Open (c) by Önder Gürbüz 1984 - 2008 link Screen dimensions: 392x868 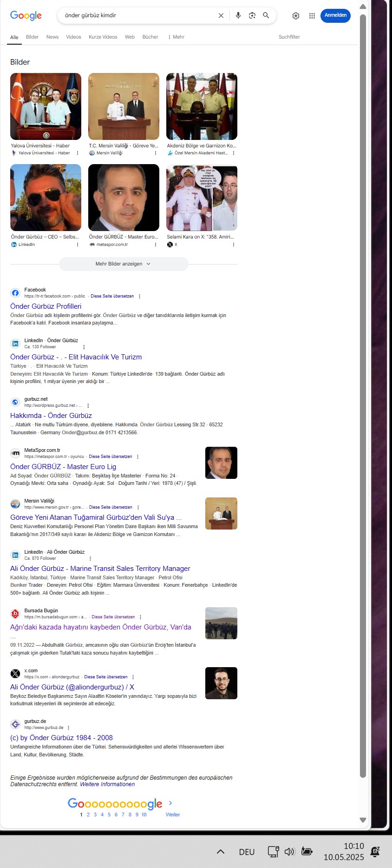61,738
